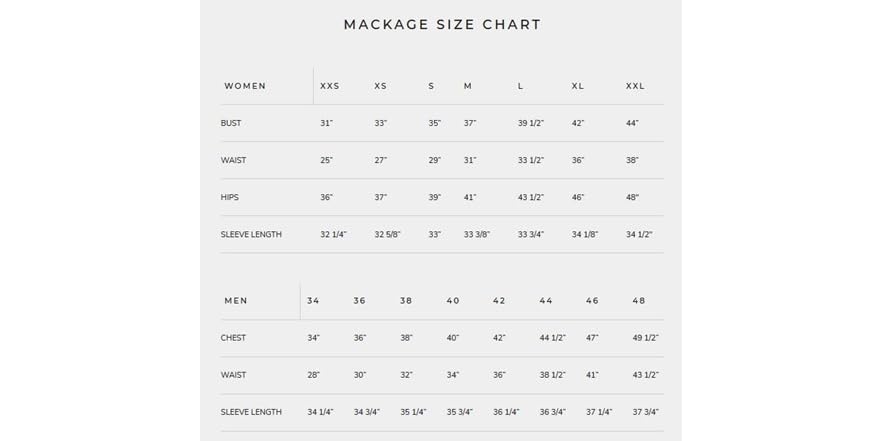882x441 pixels.
Task: Click the women's Hips row label
Action: (x=230, y=197)
